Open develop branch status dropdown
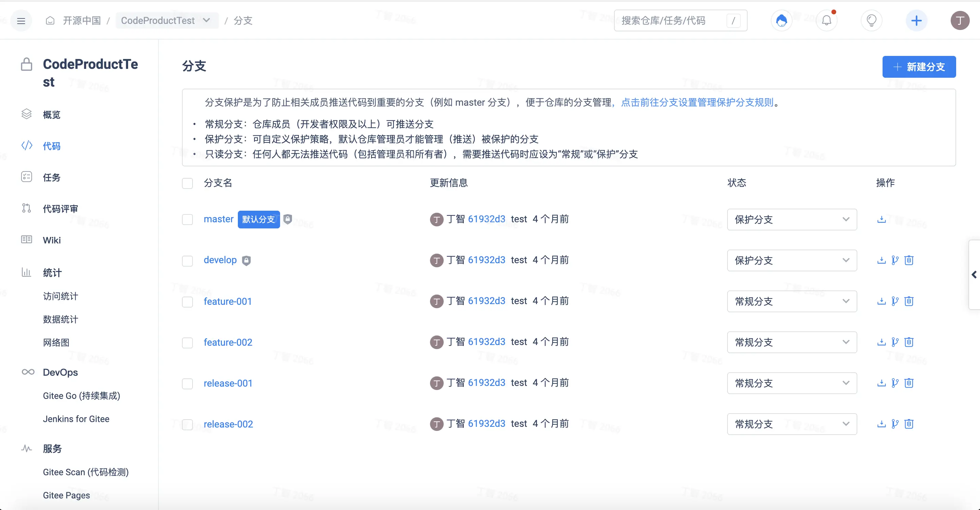 792,260
